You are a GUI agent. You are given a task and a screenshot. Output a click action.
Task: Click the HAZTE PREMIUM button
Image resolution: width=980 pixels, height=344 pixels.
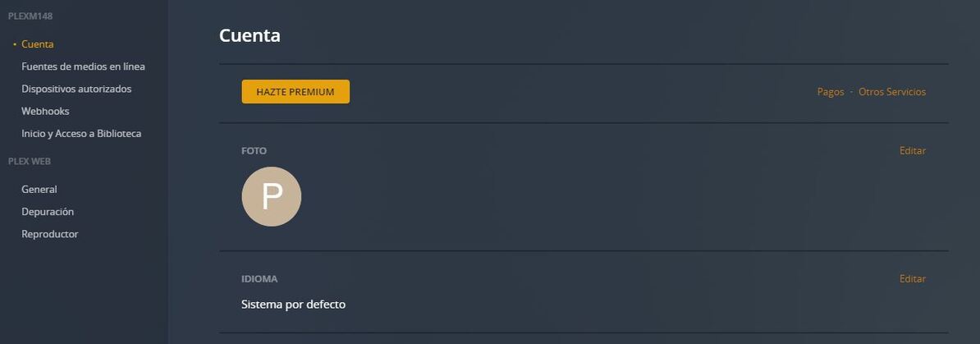tap(295, 92)
